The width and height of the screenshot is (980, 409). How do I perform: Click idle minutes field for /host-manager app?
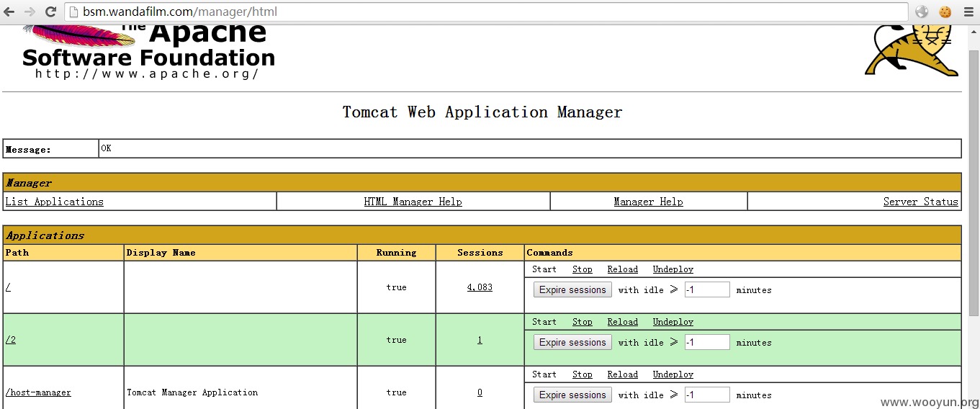[x=707, y=395]
